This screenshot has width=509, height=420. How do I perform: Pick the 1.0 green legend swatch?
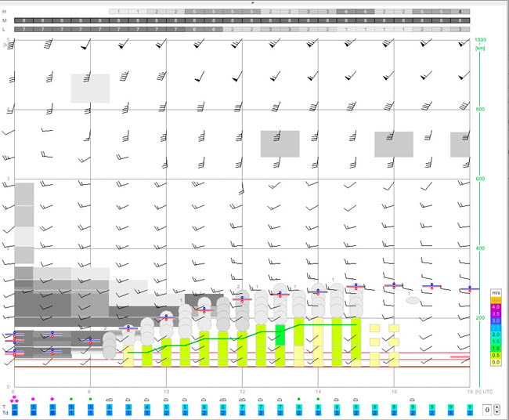coord(496,348)
